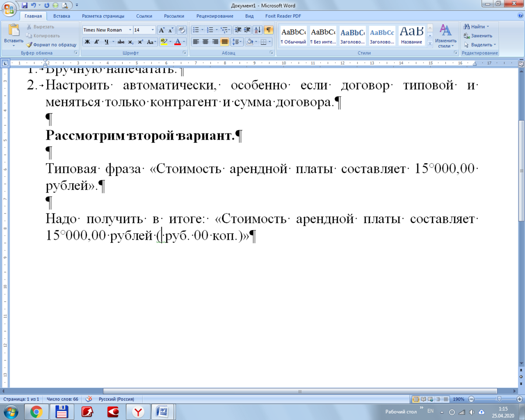Click Найти to search the document
The height and width of the screenshot is (420, 525).
(x=477, y=27)
